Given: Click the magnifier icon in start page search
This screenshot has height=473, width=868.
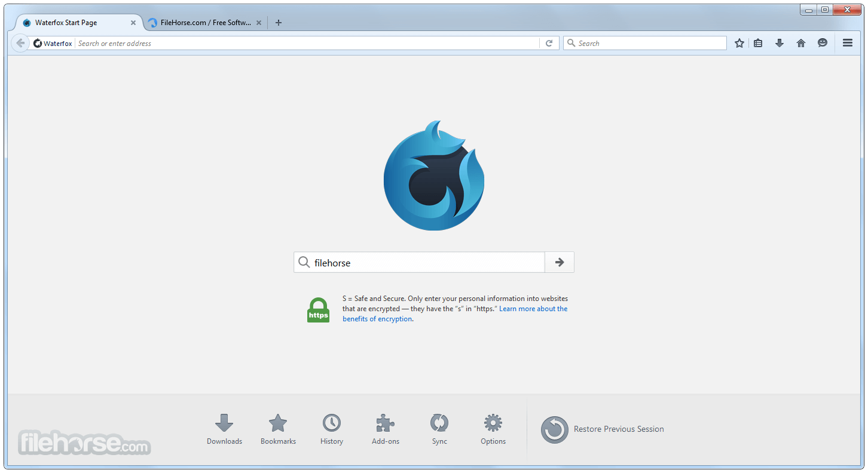Looking at the screenshot, I should click(x=304, y=262).
